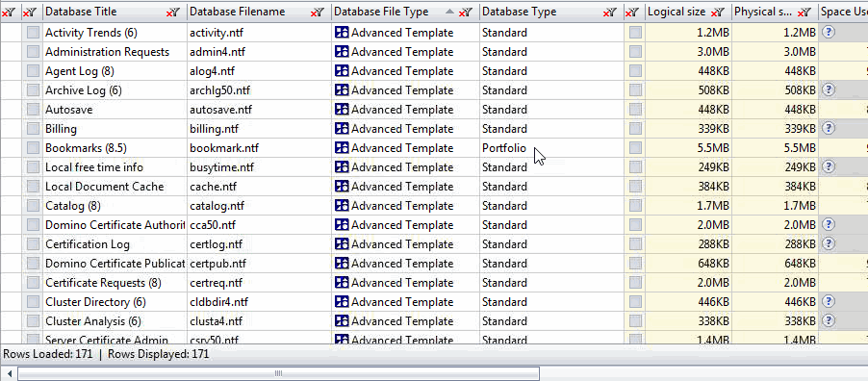868x381 pixels.
Task: Click Advanced Template icon in Bookmarks row
Action: [x=343, y=148]
